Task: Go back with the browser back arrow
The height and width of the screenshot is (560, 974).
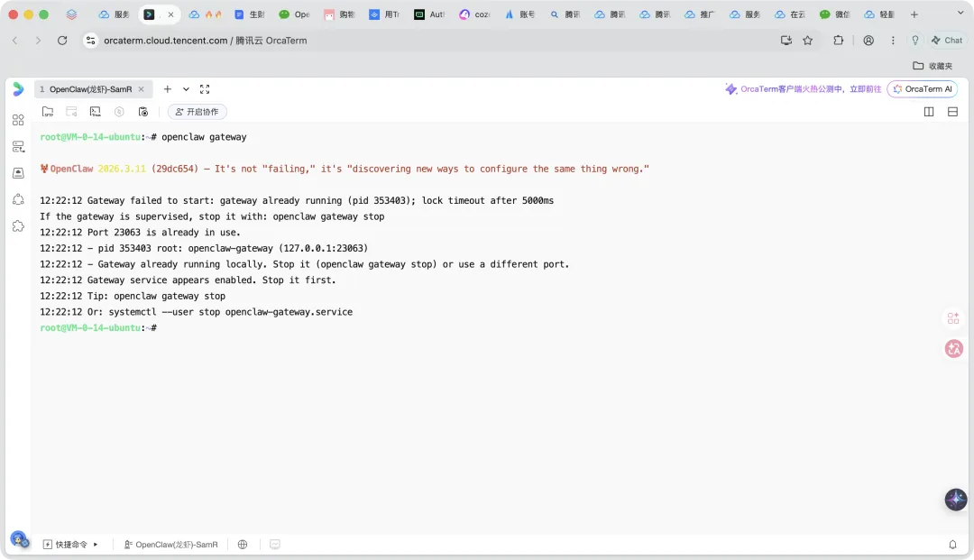Action: [15, 41]
